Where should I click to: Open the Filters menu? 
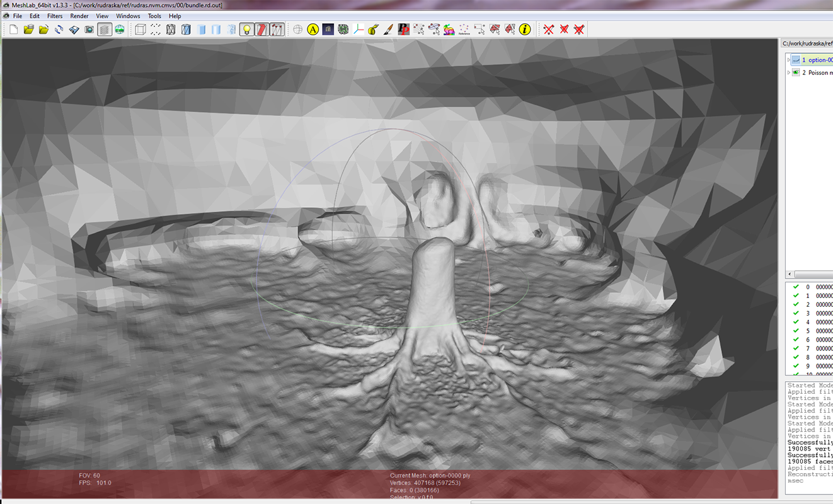pyautogui.click(x=55, y=16)
